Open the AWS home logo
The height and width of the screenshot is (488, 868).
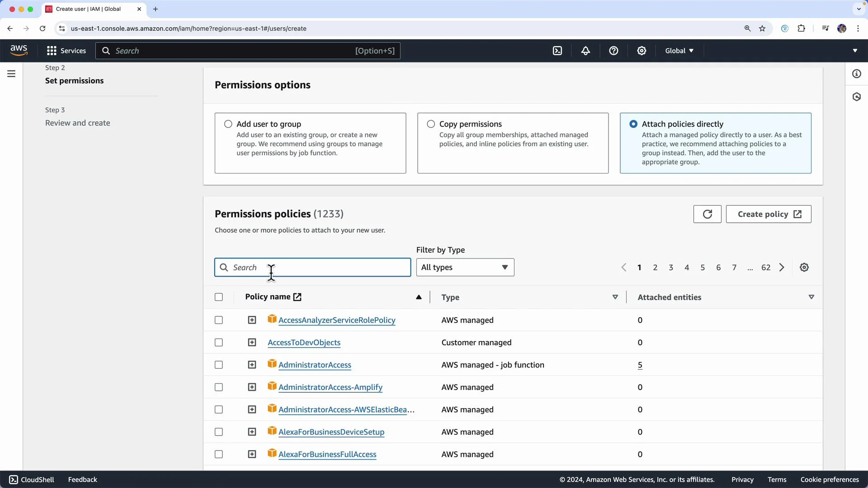[19, 51]
